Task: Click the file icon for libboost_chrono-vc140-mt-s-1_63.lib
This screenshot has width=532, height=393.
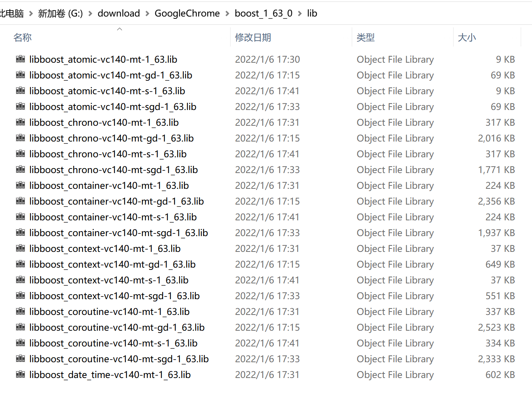Action: click(x=20, y=154)
